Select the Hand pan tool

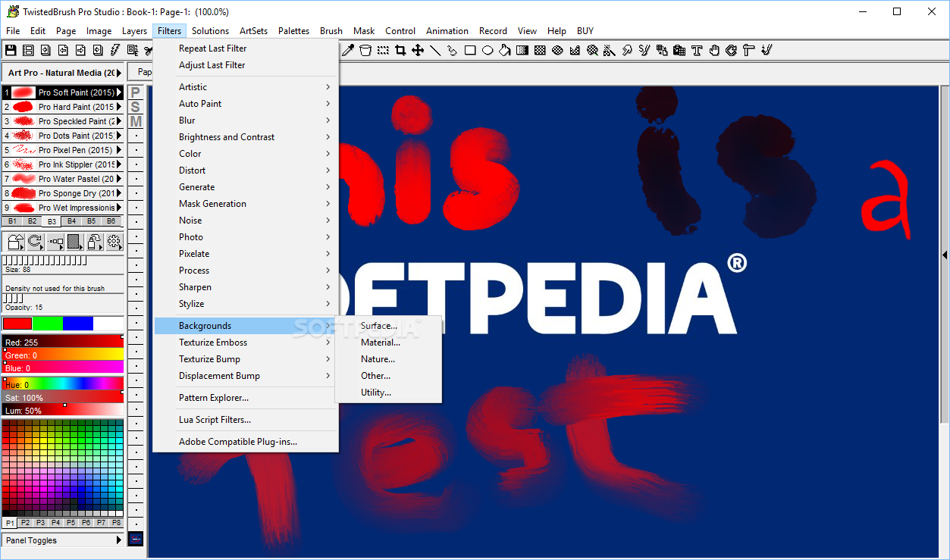tap(714, 50)
